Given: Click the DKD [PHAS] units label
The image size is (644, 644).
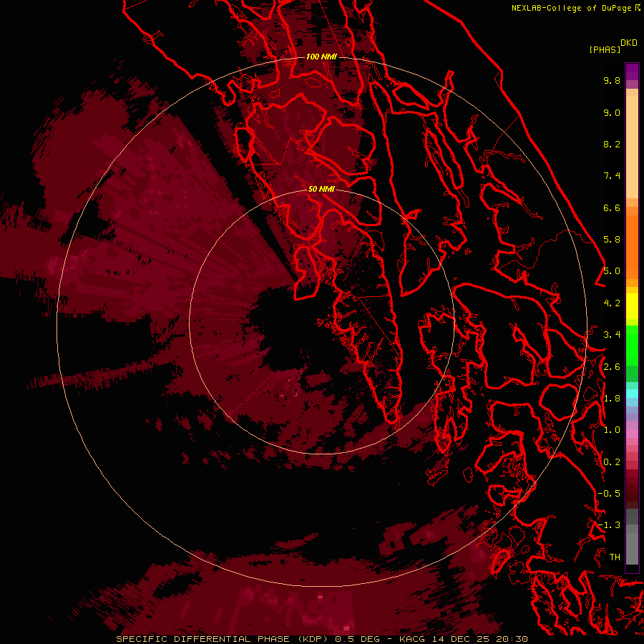Looking at the screenshot, I should point(613,46).
